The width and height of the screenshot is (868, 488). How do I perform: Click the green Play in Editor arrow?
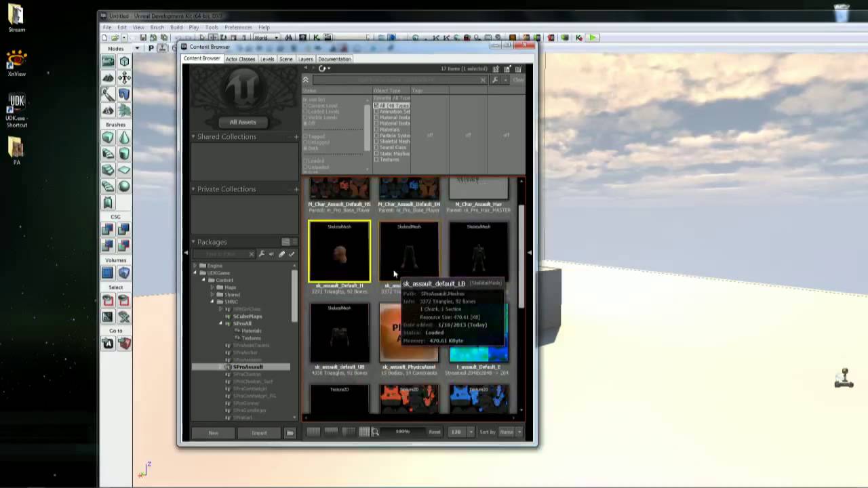(x=593, y=38)
